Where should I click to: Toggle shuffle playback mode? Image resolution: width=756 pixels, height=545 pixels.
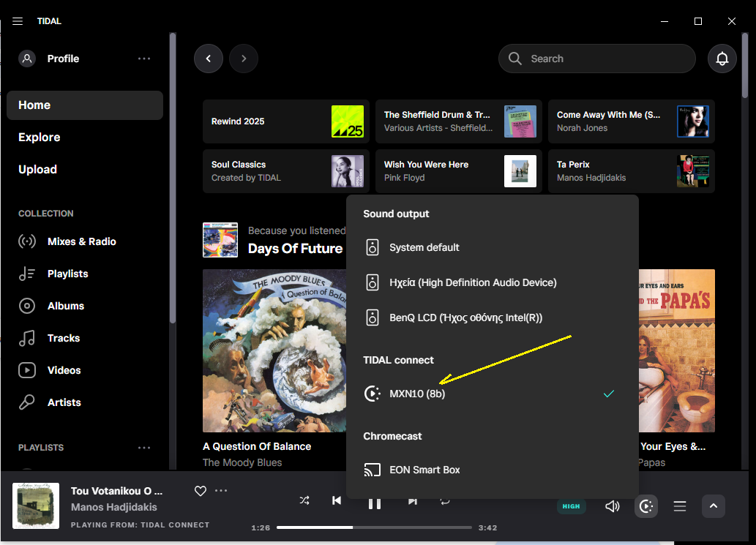click(304, 500)
